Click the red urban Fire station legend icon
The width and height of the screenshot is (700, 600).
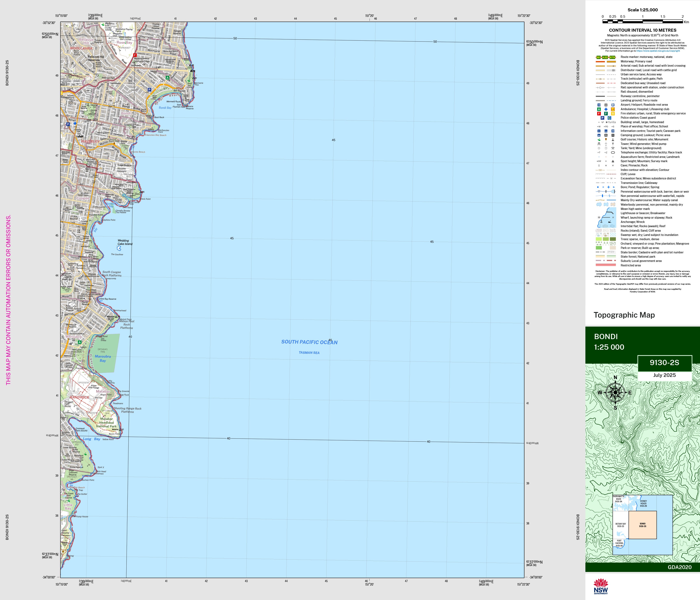pyautogui.click(x=599, y=114)
